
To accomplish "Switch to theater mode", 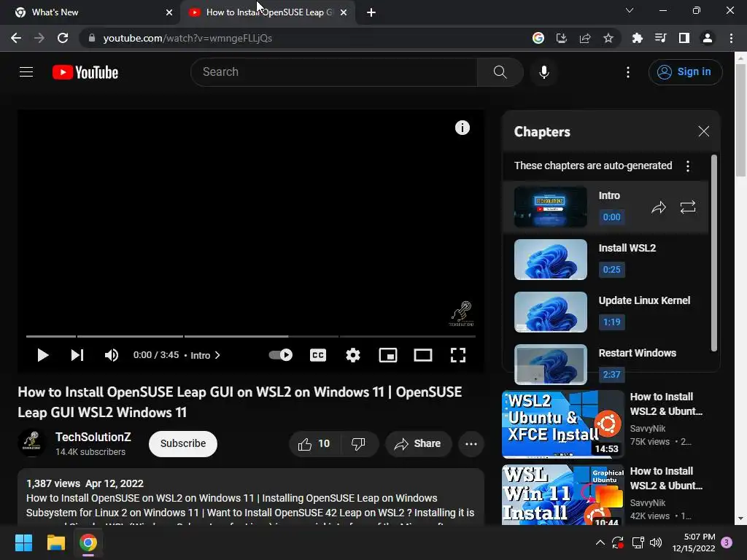I will coord(422,355).
